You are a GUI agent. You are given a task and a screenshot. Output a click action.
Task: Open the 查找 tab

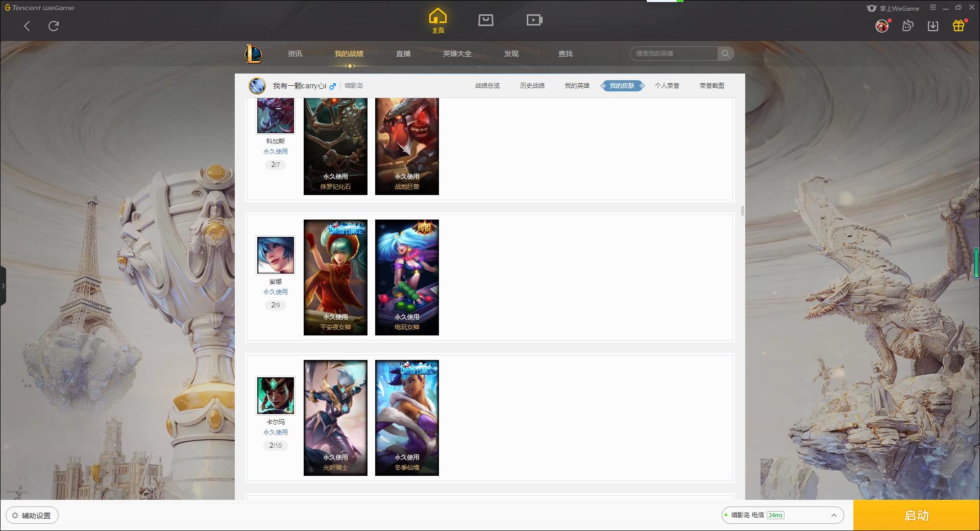[566, 54]
